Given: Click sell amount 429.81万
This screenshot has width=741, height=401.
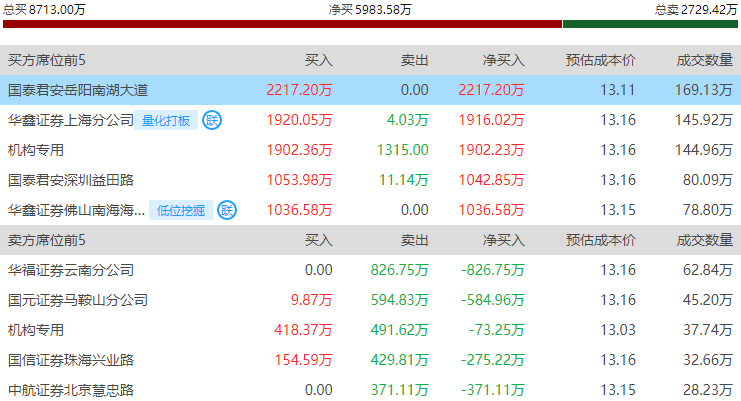Looking at the screenshot, I should click(x=399, y=360).
